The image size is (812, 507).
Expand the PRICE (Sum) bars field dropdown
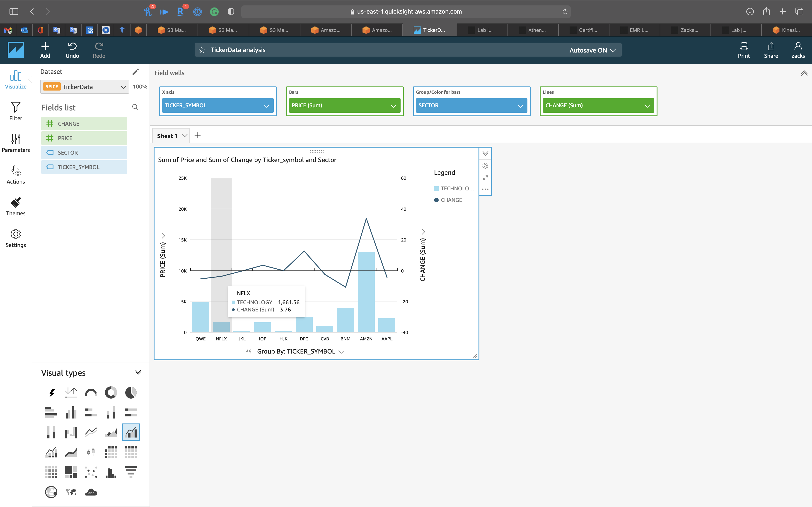tap(393, 106)
